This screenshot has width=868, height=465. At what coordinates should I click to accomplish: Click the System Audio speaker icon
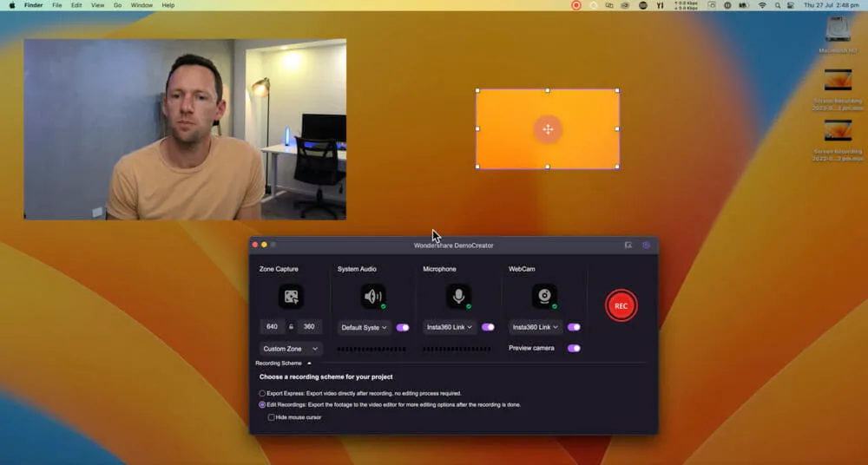(373, 297)
